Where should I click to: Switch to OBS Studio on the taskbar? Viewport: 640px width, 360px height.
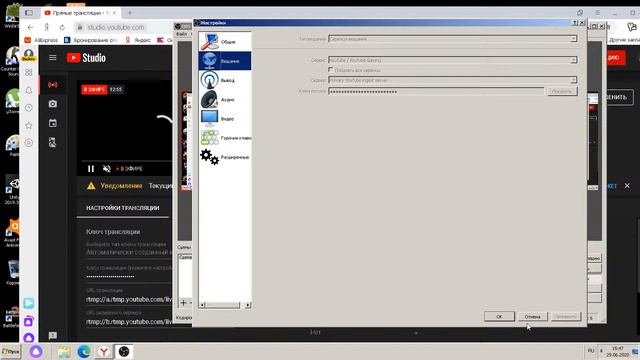(124, 351)
